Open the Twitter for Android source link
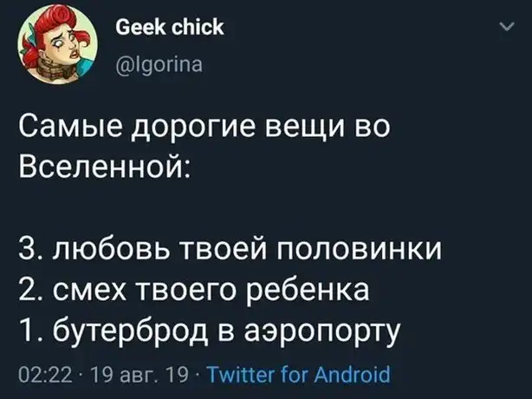Screen dimensions: 532x399 [298, 374]
